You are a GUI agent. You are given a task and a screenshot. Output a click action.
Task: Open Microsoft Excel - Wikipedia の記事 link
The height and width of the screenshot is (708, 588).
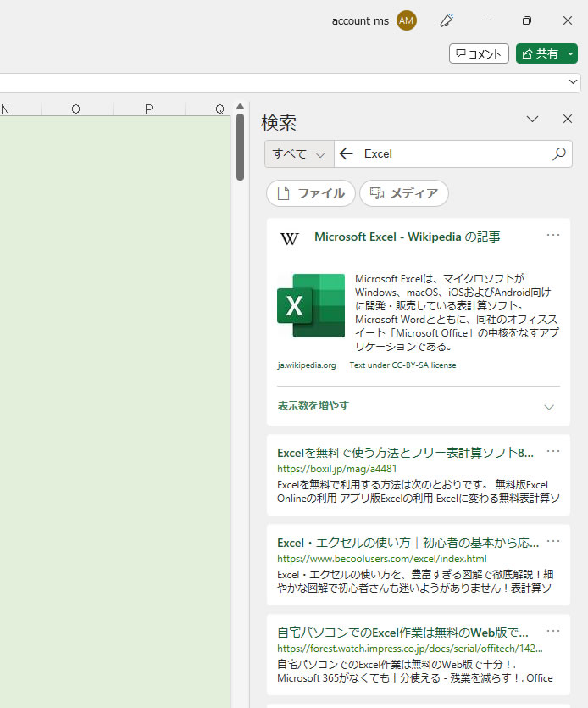pos(407,237)
